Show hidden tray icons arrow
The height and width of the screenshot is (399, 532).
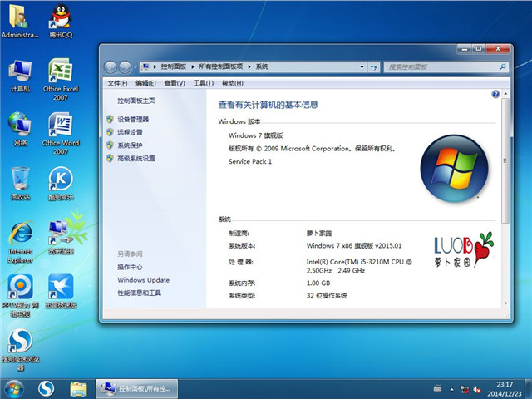pos(452,389)
